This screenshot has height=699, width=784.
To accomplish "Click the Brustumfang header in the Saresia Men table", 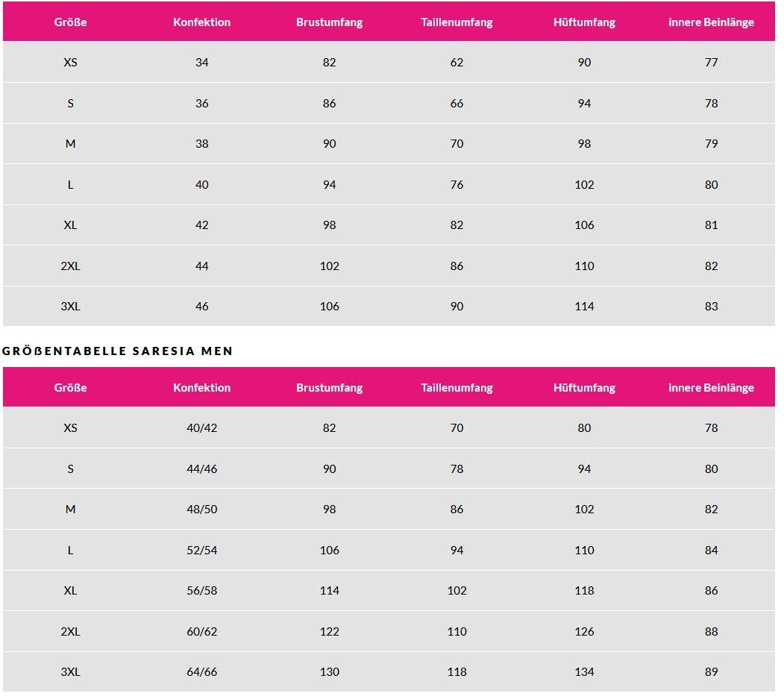I will [x=329, y=387].
